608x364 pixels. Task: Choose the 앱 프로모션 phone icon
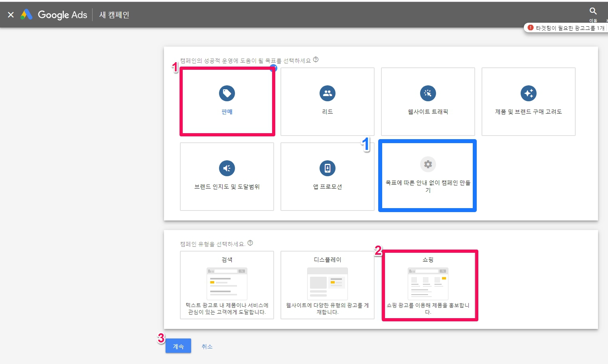[328, 168]
